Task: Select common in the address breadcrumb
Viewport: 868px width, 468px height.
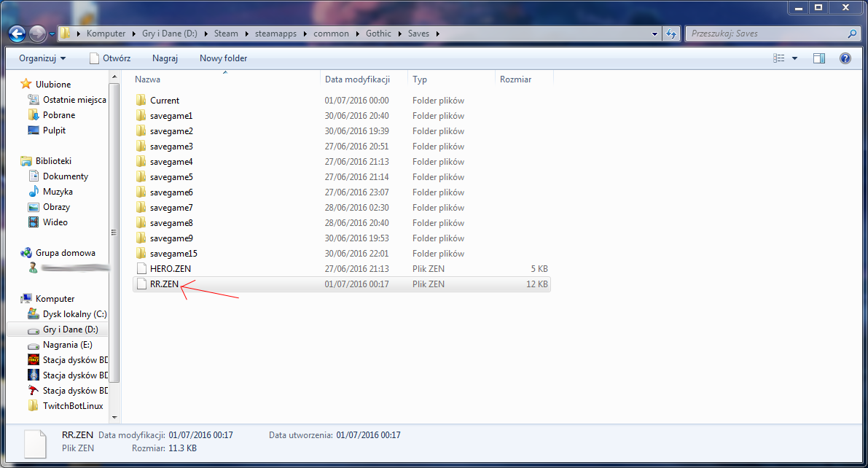Action: coord(331,34)
